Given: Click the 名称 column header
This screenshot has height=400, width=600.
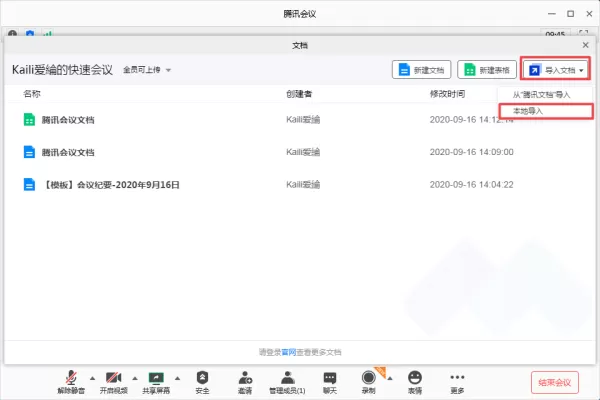Looking at the screenshot, I should point(32,94).
